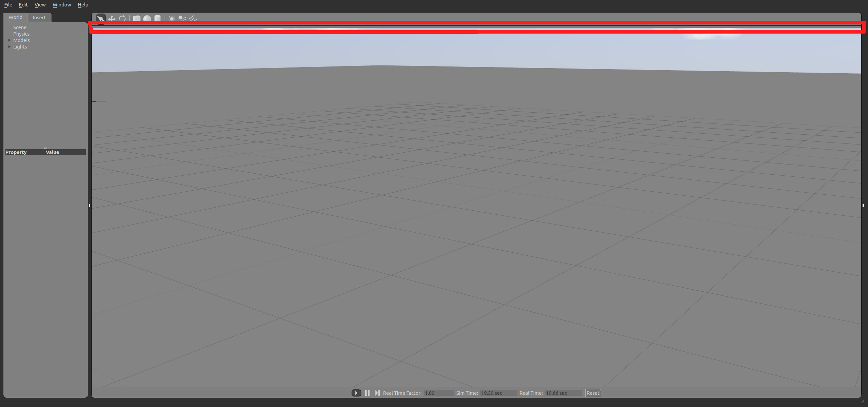The height and width of the screenshot is (407, 868).
Task: Add a point light to the world
Action: (x=172, y=18)
